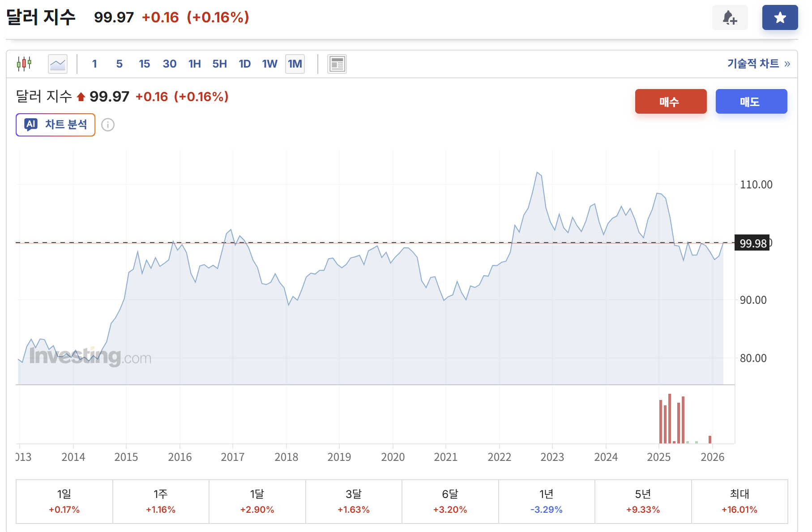Image resolution: width=812 pixels, height=532 pixels.
Task: Select the 1일 range tab
Action: click(64, 501)
